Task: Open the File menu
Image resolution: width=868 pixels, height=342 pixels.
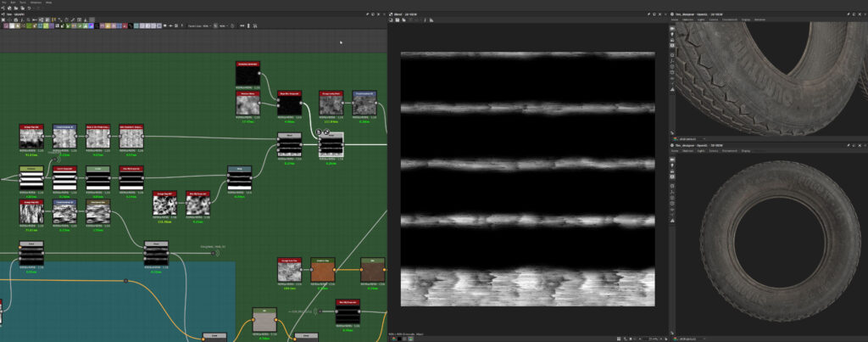Action: [5, 3]
